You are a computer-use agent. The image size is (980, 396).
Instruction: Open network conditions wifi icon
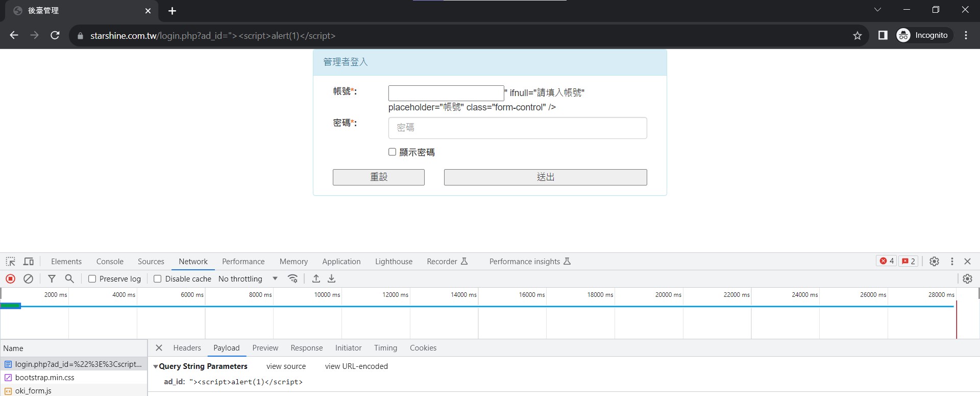(x=293, y=278)
